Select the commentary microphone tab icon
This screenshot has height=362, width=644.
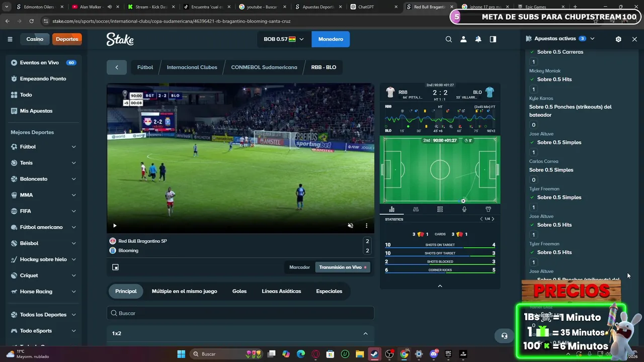point(464,209)
